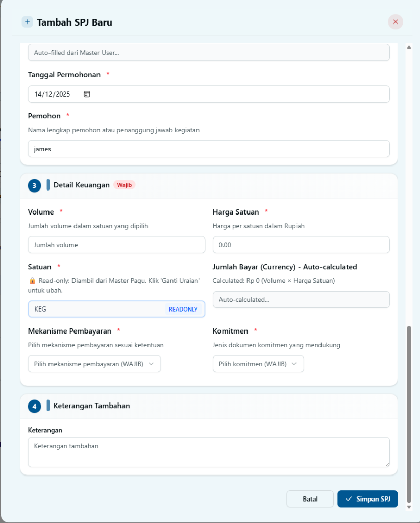Click the step 3 number badge
The height and width of the screenshot is (523, 420).
click(34, 185)
